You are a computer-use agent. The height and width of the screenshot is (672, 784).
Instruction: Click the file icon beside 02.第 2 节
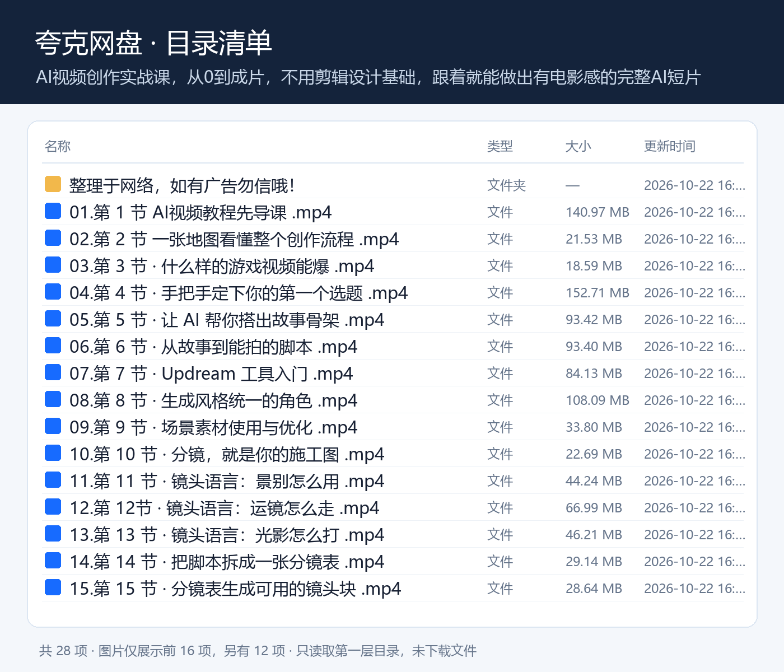point(53,237)
